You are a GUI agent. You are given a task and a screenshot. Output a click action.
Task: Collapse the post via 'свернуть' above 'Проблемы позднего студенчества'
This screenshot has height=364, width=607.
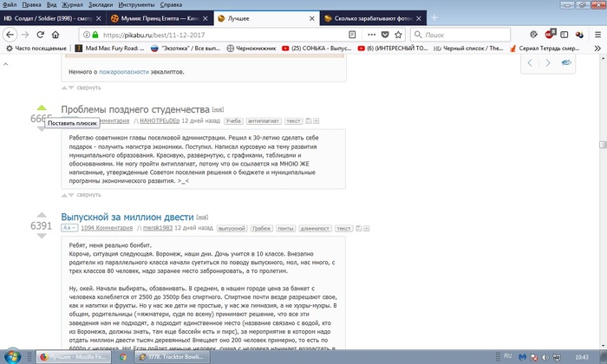[x=82, y=88]
